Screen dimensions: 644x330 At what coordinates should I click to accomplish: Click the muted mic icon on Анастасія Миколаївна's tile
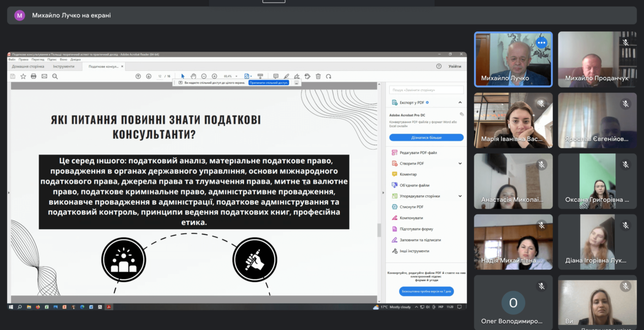pos(542,164)
